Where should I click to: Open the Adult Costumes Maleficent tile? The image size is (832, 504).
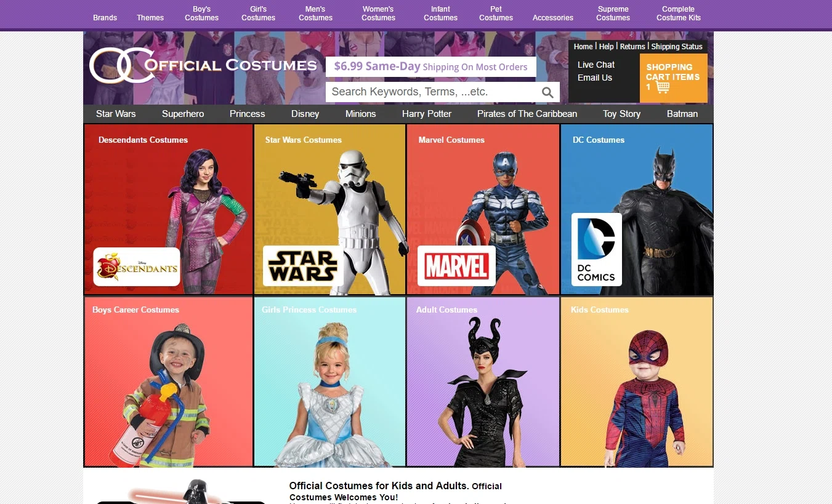[x=483, y=382]
